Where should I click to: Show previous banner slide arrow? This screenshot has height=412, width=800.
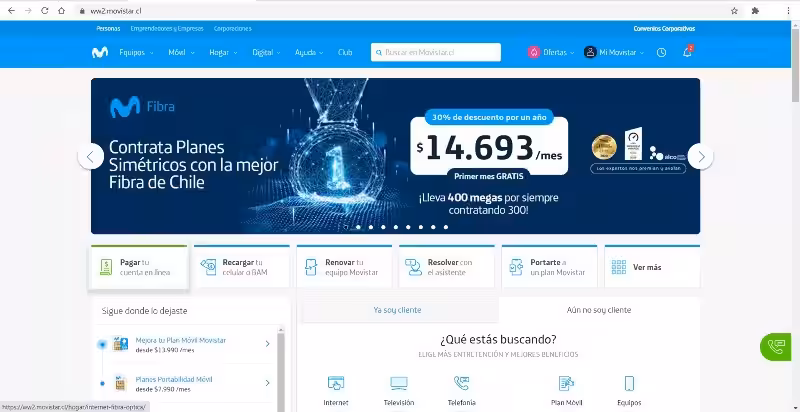90,157
